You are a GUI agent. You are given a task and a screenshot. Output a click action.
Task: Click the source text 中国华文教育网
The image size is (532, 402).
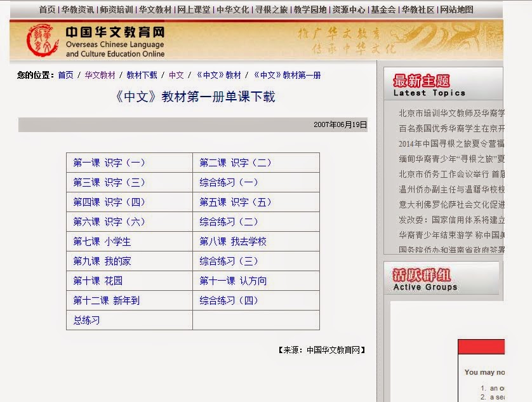333,350
